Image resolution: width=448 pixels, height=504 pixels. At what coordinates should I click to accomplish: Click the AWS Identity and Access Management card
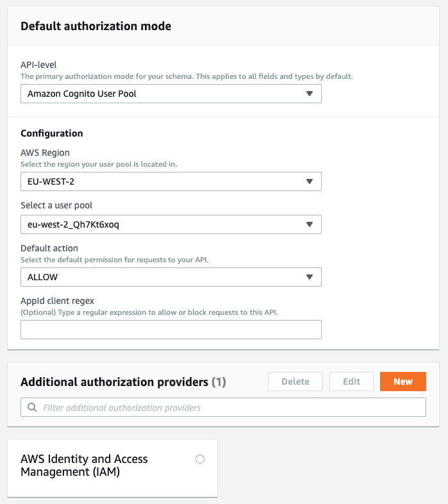tap(113, 468)
